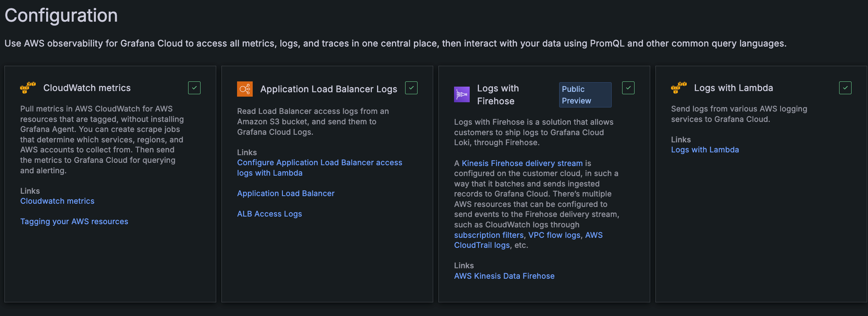Toggle the Application Load Balancer Logs checkbox
This screenshot has height=316, width=868.
411,88
